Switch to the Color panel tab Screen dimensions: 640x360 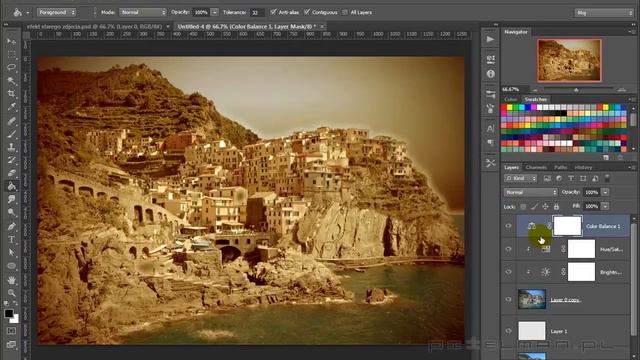[510, 99]
